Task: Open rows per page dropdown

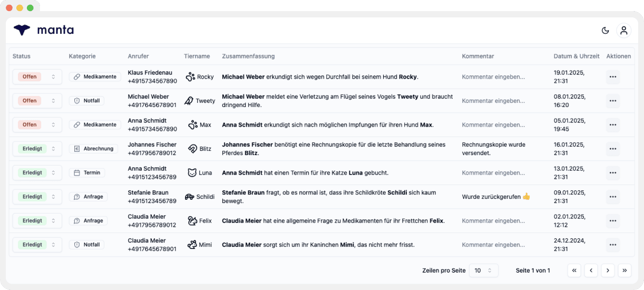Action: pos(484,270)
